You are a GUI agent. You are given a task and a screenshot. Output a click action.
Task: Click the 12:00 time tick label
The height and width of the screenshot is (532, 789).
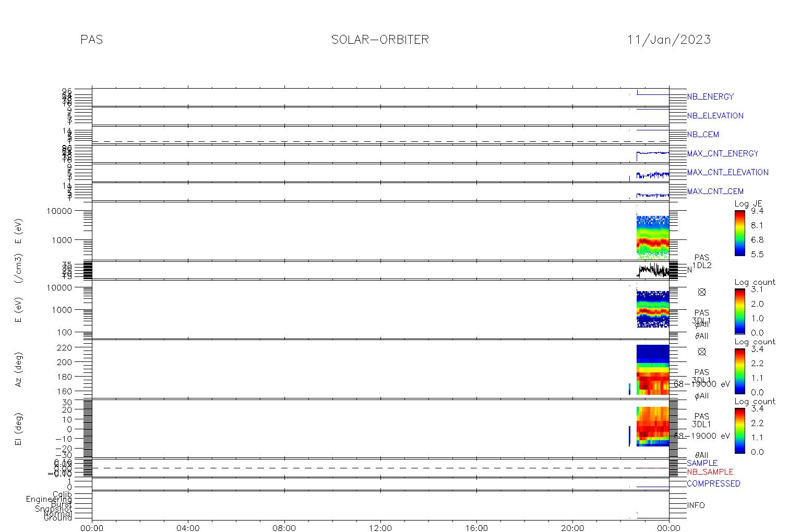(x=380, y=528)
